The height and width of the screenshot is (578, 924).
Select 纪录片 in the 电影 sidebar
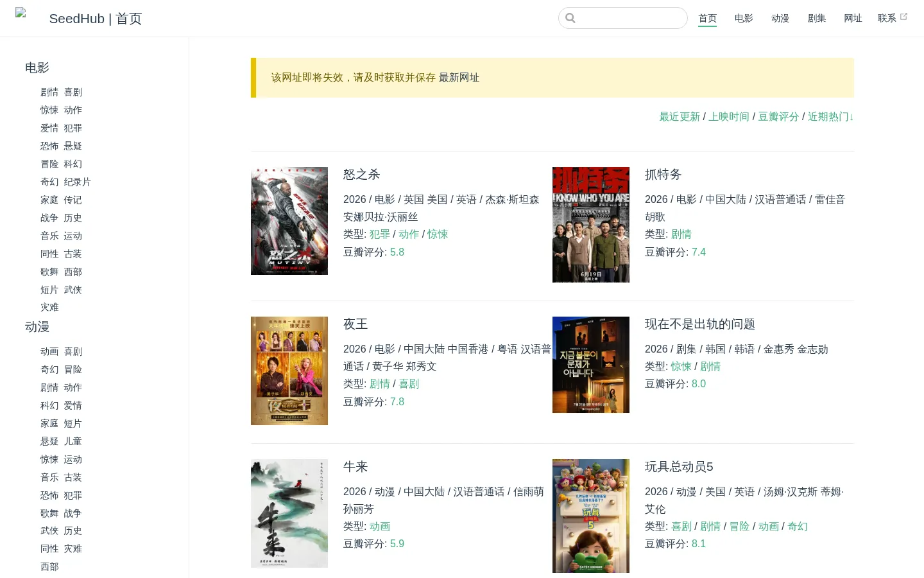(x=77, y=182)
